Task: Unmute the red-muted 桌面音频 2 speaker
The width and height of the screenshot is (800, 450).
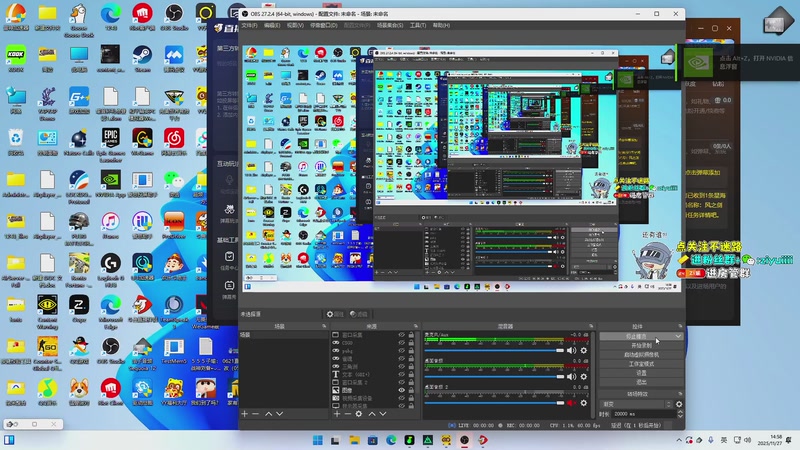Action: 571,403
